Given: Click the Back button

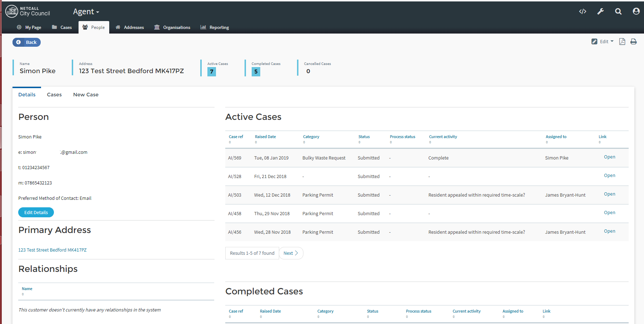Looking at the screenshot, I should tap(26, 42).
